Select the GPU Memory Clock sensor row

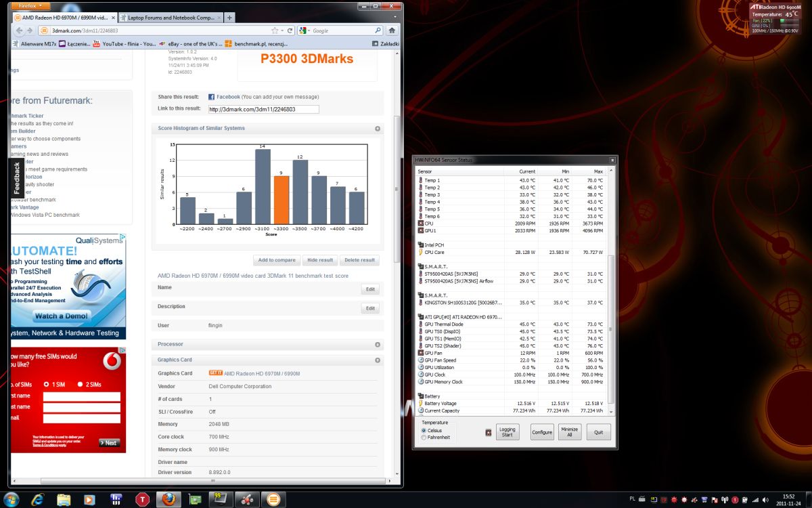click(512, 382)
